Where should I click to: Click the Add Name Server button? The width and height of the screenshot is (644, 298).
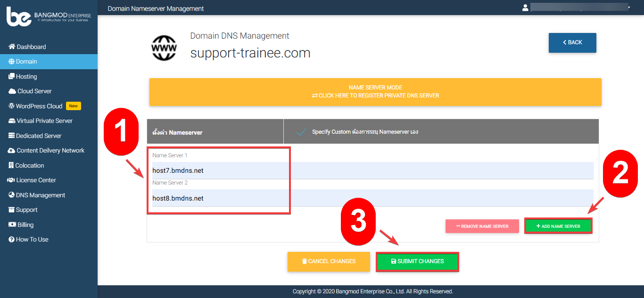(x=558, y=226)
